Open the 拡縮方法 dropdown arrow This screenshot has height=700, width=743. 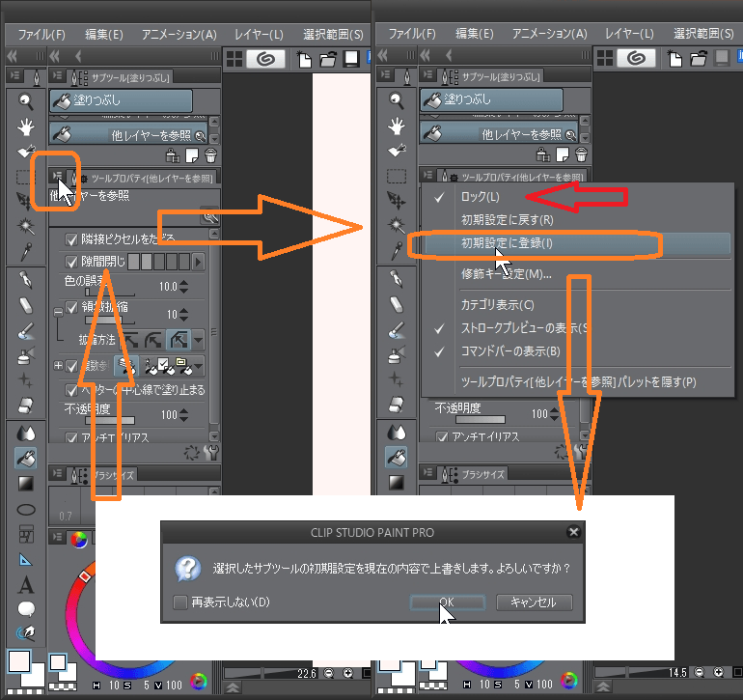pyautogui.click(x=199, y=340)
